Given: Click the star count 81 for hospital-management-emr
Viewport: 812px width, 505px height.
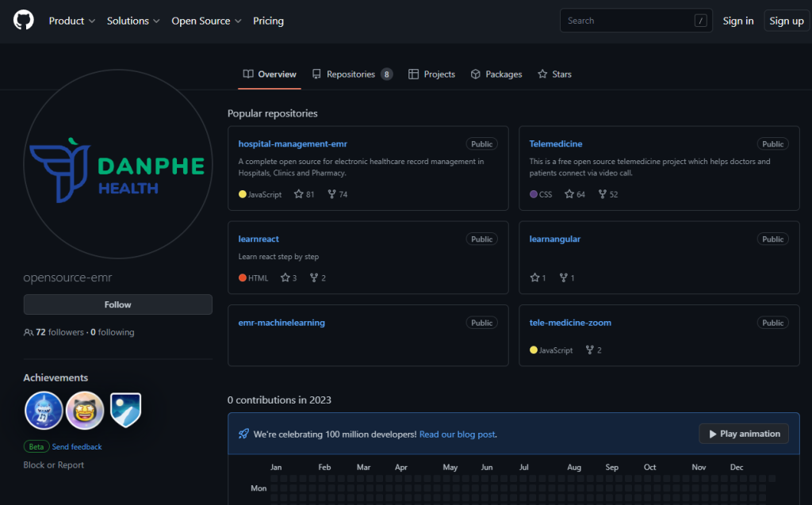Looking at the screenshot, I should [x=304, y=194].
